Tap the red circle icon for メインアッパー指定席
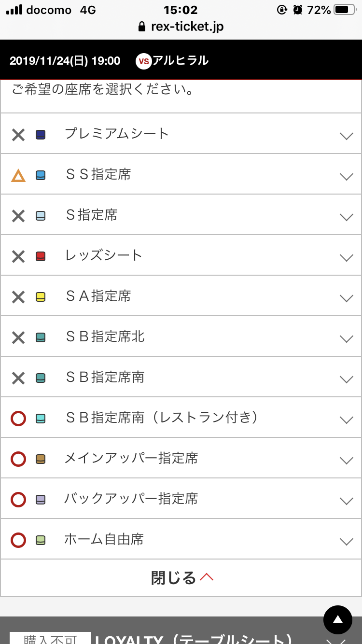Image resolution: width=362 pixels, height=644 pixels. pos(18,459)
